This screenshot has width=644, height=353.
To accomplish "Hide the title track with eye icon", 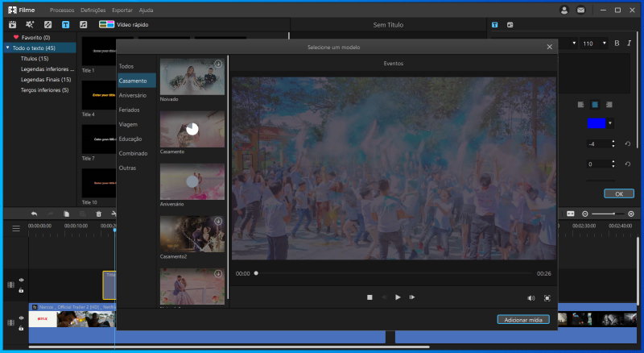I will coord(21,280).
